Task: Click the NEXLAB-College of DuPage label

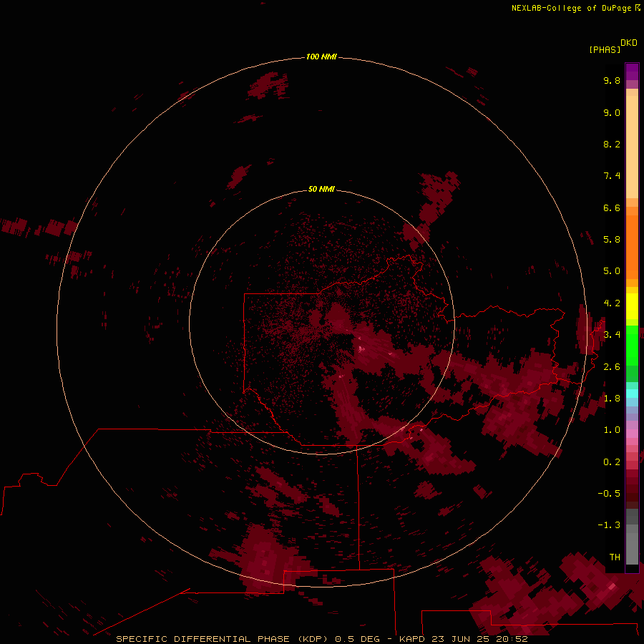Action: (571, 8)
